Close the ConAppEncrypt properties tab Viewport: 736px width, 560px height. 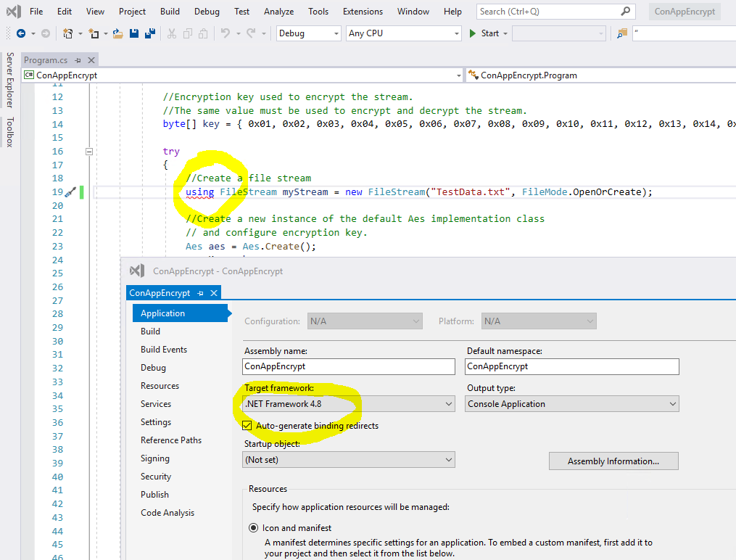[x=214, y=293]
